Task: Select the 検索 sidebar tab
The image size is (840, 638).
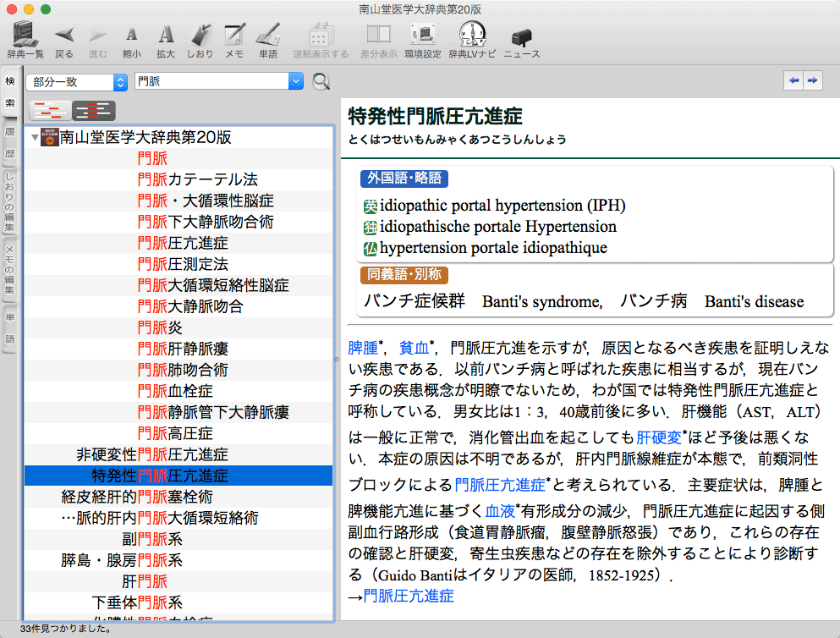Action: [x=9, y=91]
